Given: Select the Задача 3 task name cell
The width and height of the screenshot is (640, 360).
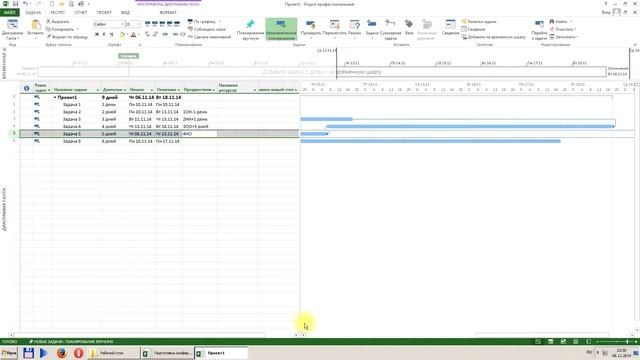Looking at the screenshot, I should pyautogui.click(x=76, y=119).
